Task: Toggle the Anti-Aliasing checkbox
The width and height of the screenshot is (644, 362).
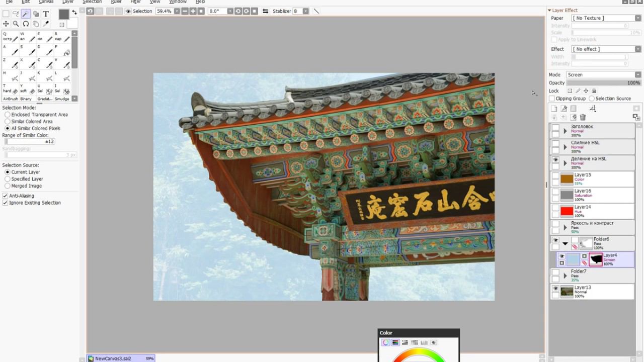Action: pos(5,196)
